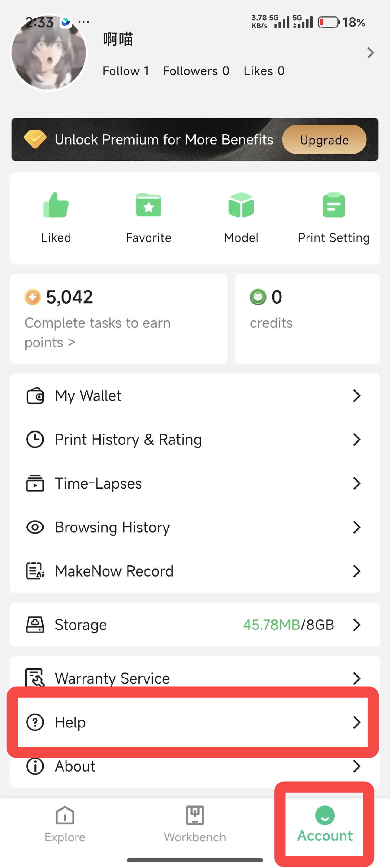
Task: Tap the MakeNow Record icon
Action: 35,571
